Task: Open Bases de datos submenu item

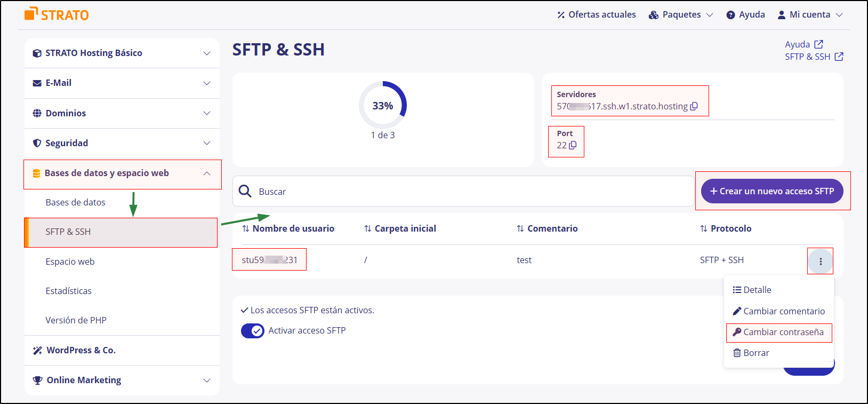Action: tap(76, 202)
